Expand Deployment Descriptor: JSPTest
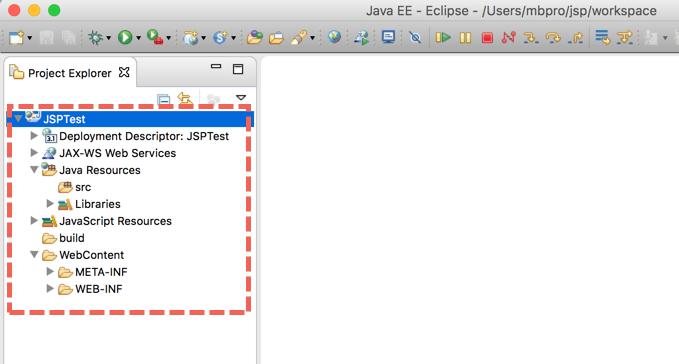 point(34,136)
